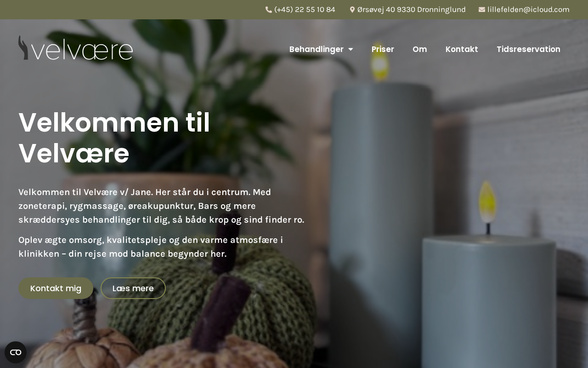This screenshot has width=588, height=368.
Task: Open the cookie consent widget icon
Action: pyautogui.click(x=16, y=352)
